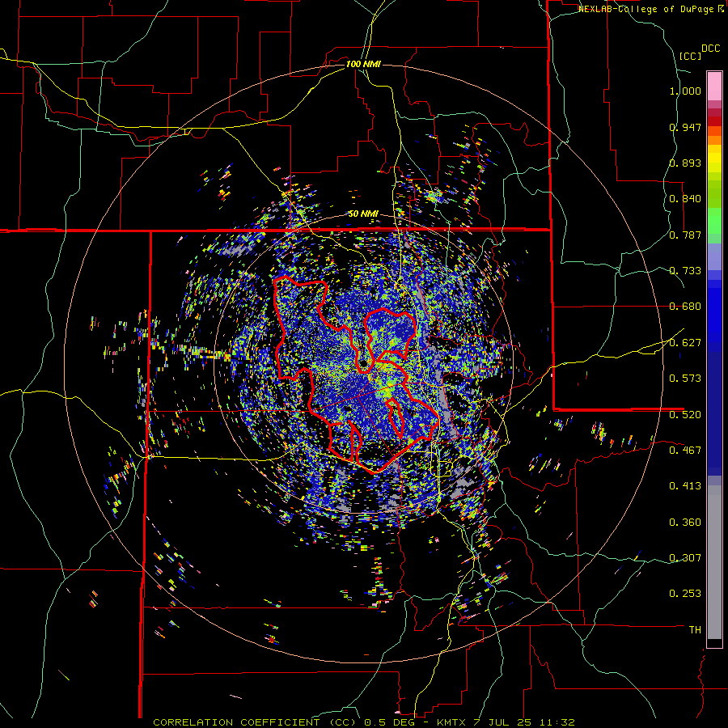The height and width of the screenshot is (728, 728).
Task: Select the 0.893 scale value
Action: (685, 163)
